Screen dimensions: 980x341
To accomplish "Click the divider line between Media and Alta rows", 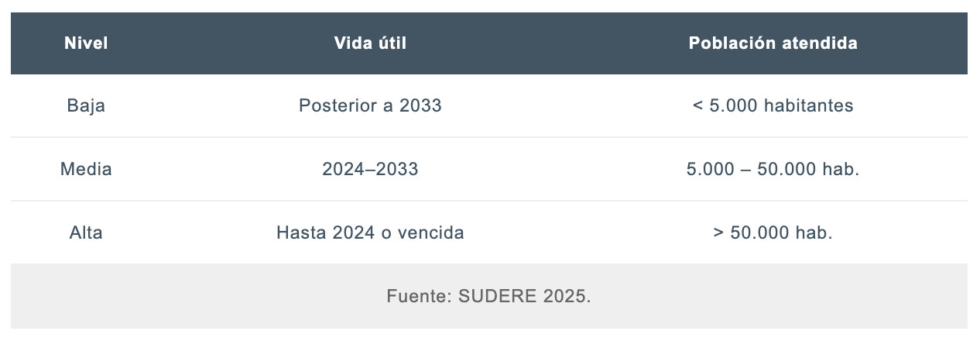I will (489, 201).
